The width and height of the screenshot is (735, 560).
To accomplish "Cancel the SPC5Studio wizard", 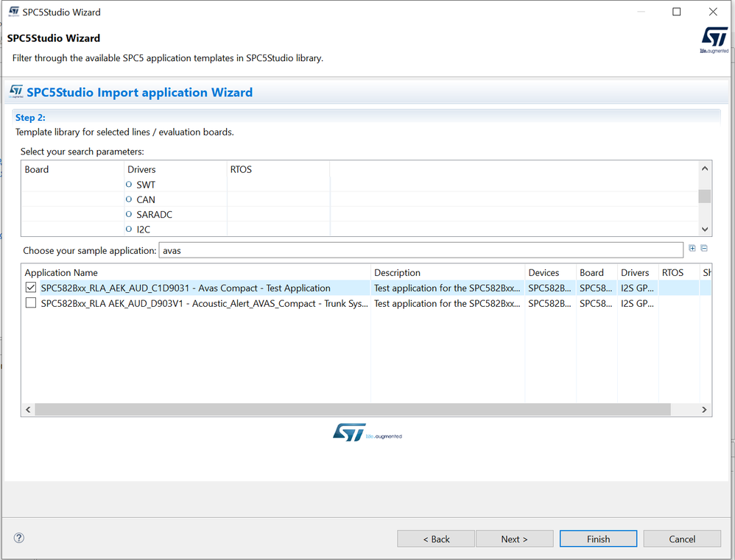I will click(x=682, y=539).
